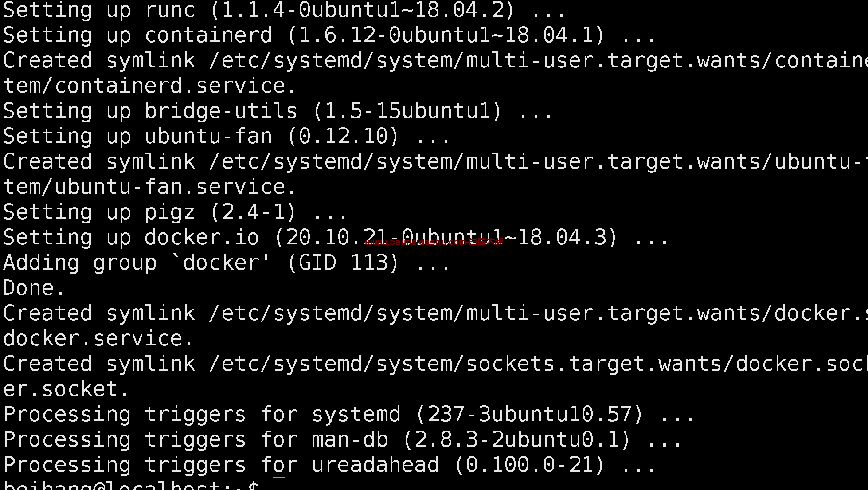The width and height of the screenshot is (868, 490).
Task: Click the "tem/containerd.service." line
Action: (x=149, y=86)
